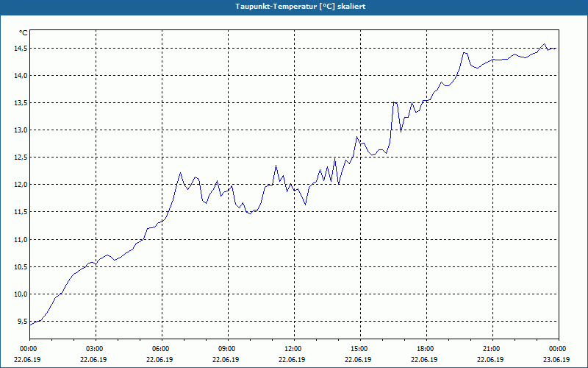This screenshot has width=588, height=368.
Task: Click the title 'Taupunkt-Temperatur [°C] skaliert'
Action: pyautogui.click(x=301, y=7)
